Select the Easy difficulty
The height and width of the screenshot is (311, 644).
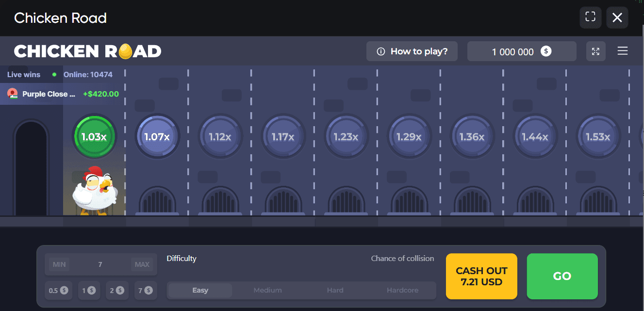point(200,290)
